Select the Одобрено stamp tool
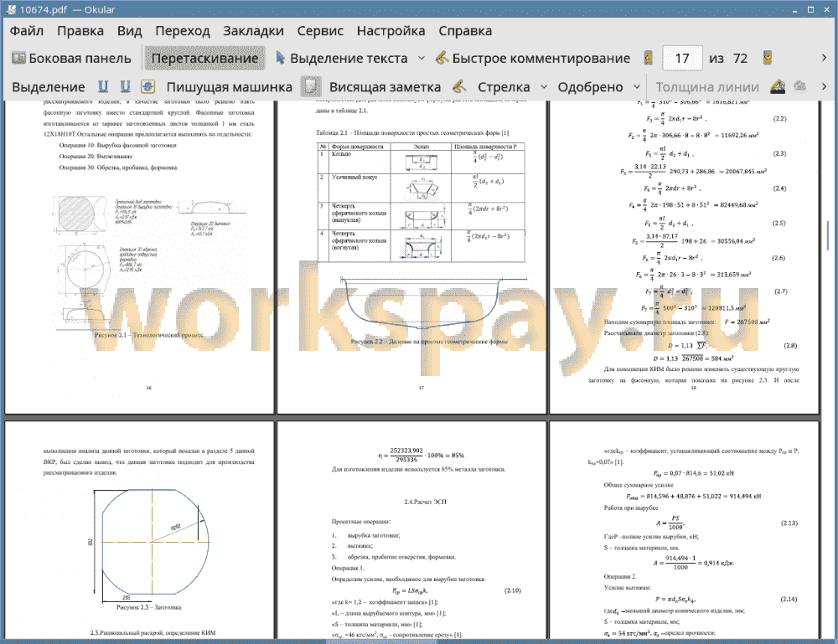This screenshot has width=838, height=644. [x=590, y=87]
